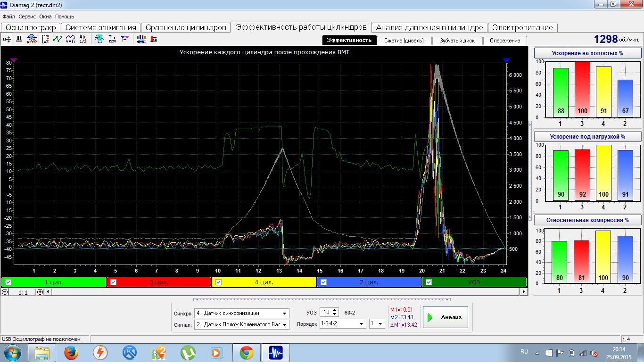Open the blue K app on the taskbar
Image resolution: width=644 pixels, height=364 pixels.
(129, 353)
